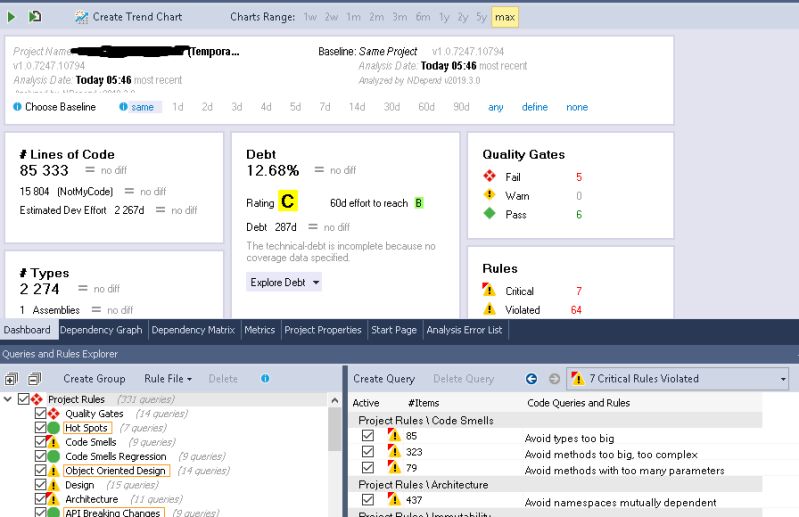The width and height of the screenshot is (799, 517).
Task: Click the 'any' baseline link
Action: [x=495, y=107]
